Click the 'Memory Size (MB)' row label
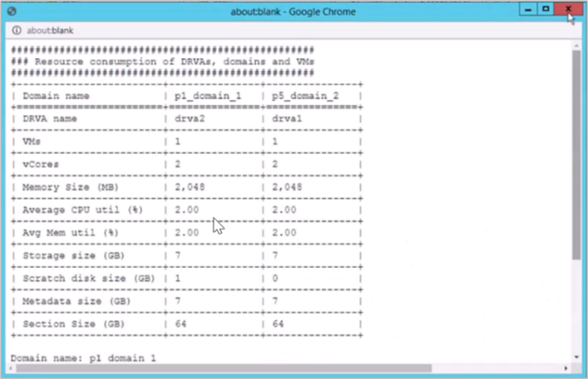Screen dimensions: 588x379 coord(71,188)
